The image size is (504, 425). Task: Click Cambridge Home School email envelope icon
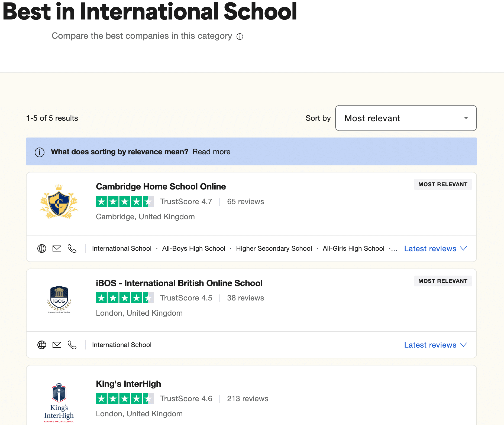57,249
